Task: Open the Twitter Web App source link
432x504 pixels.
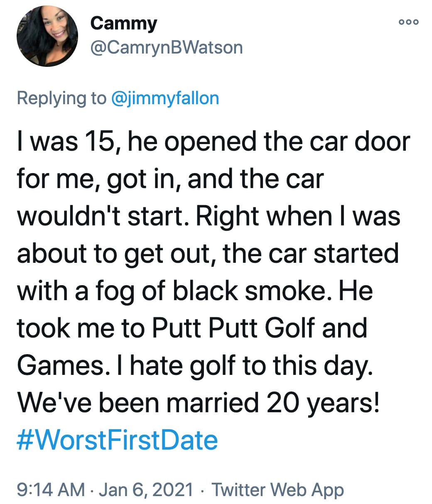Action: (277, 489)
